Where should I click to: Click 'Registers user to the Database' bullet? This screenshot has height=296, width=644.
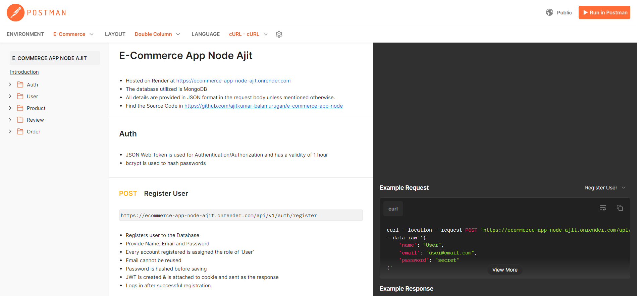162,235
